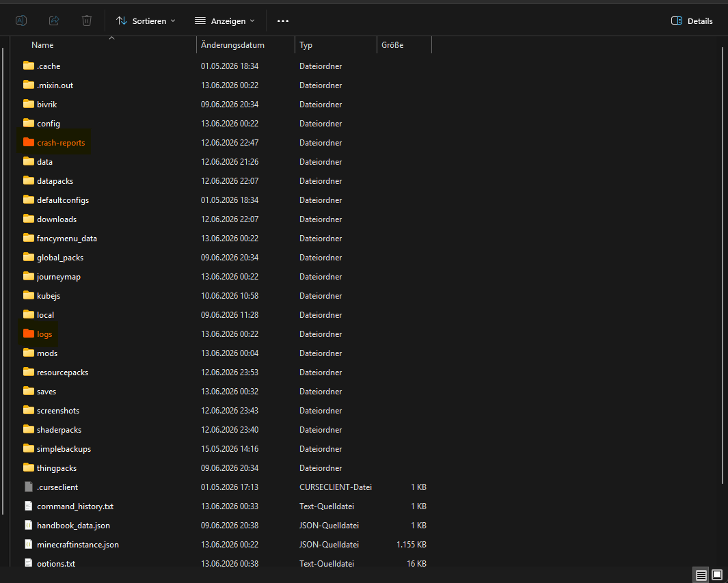Select the local folder icon
The height and width of the screenshot is (583, 728).
click(x=29, y=314)
